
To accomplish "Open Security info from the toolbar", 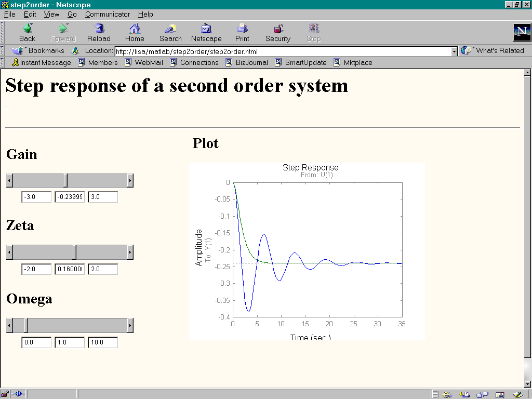I will click(278, 33).
